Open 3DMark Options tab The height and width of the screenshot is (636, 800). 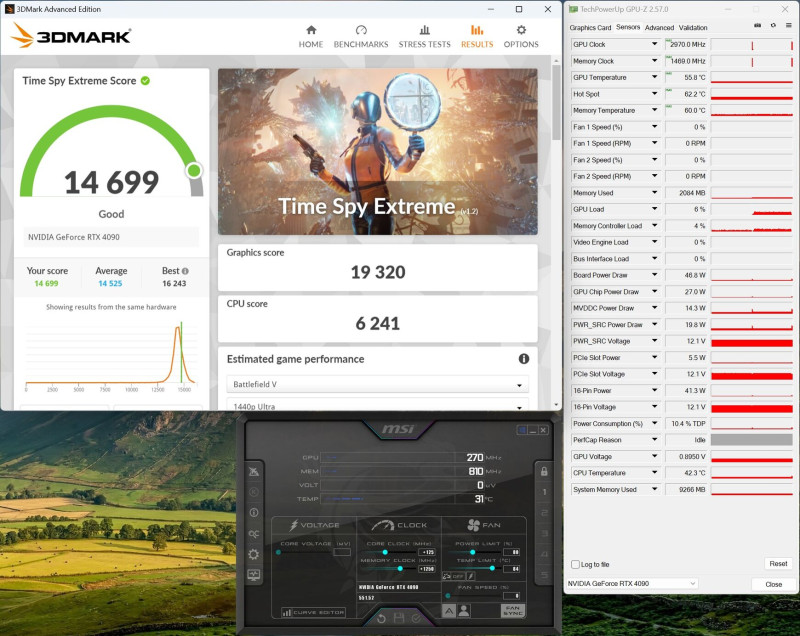[x=521, y=37]
